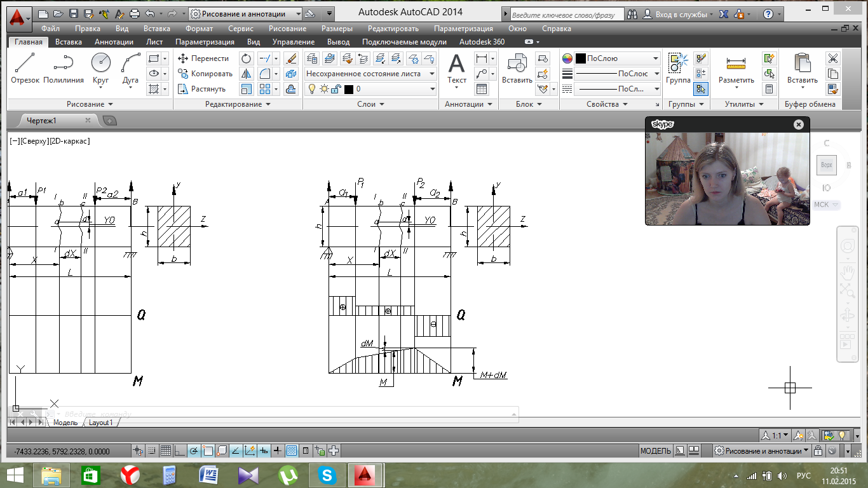The height and width of the screenshot is (488, 868).
Task: Open the quick calculator in Утилиты panel
Action: pyautogui.click(x=770, y=89)
